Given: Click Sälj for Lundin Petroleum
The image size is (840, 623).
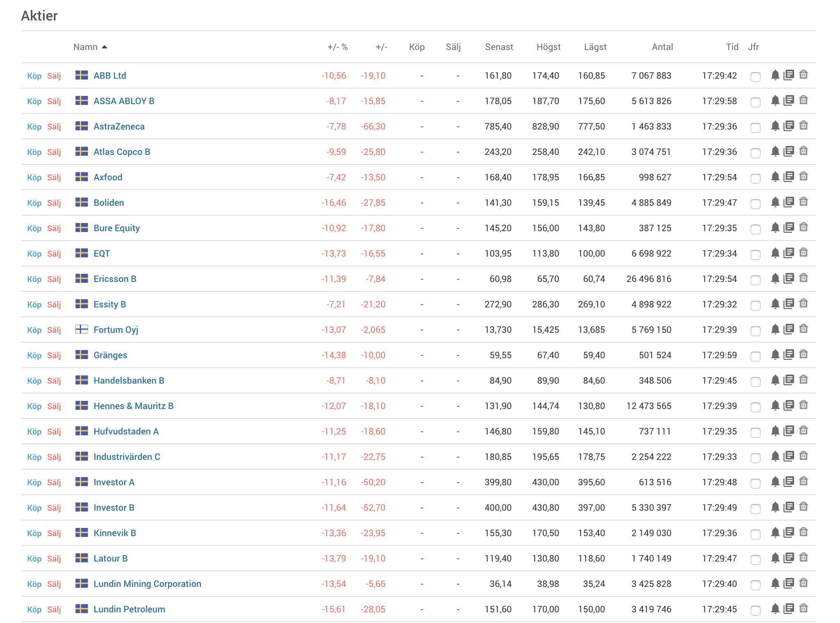Looking at the screenshot, I should tap(54, 609).
